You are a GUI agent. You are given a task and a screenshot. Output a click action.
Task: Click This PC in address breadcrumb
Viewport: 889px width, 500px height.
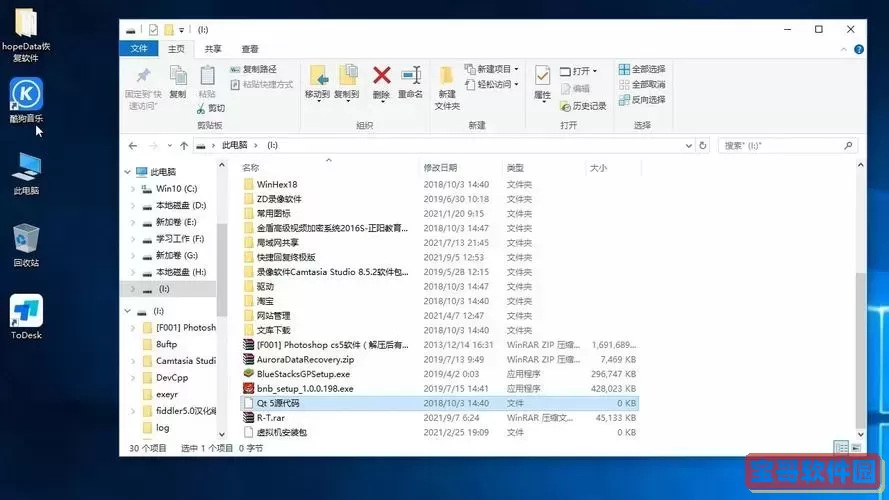click(235, 145)
